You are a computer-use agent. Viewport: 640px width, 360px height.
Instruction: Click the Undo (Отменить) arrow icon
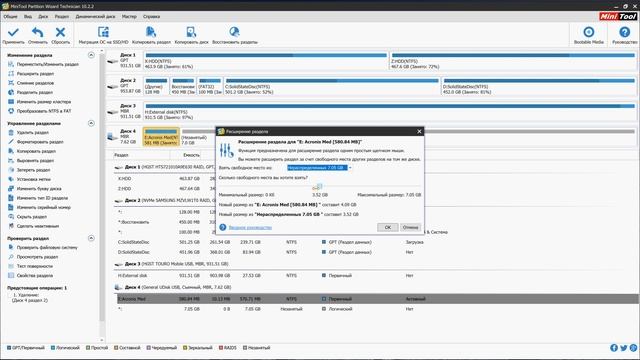(x=38, y=32)
